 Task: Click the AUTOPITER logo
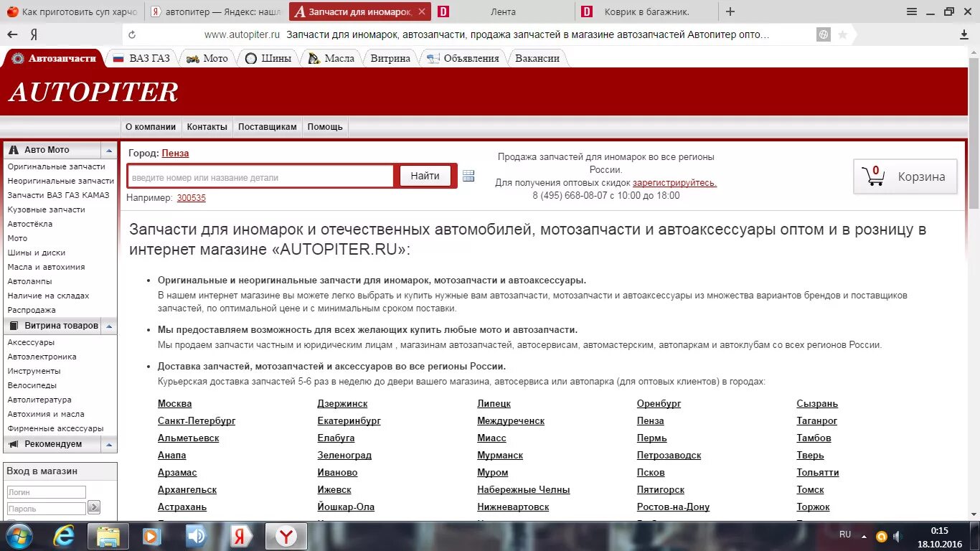click(x=93, y=92)
